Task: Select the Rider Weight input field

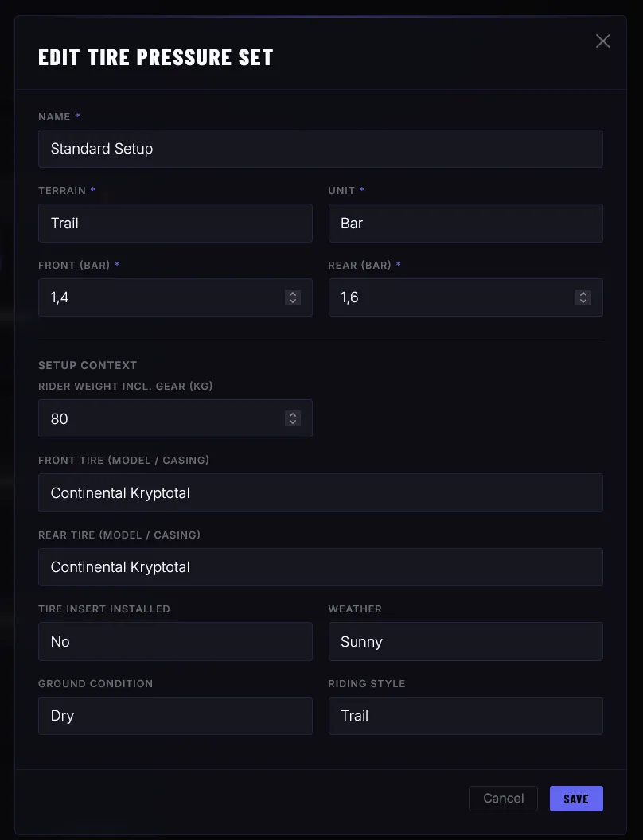Action: 159,418
